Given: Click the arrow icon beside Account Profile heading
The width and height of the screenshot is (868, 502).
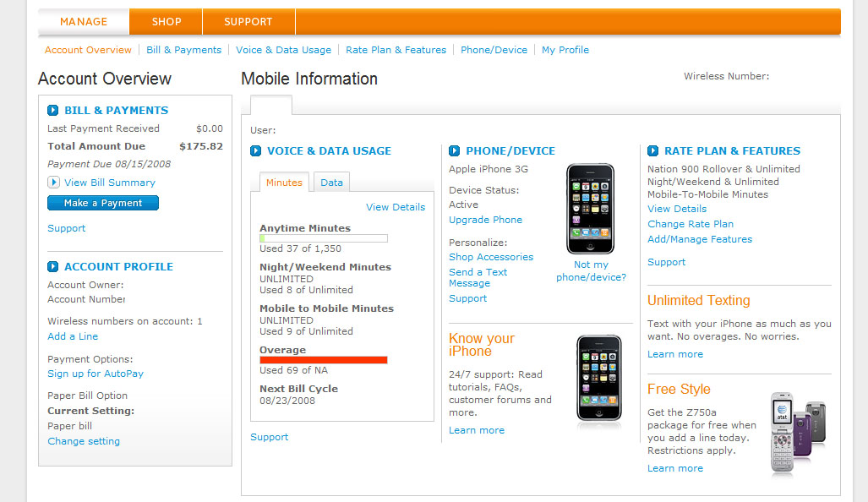Looking at the screenshot, I should point(52,267).
